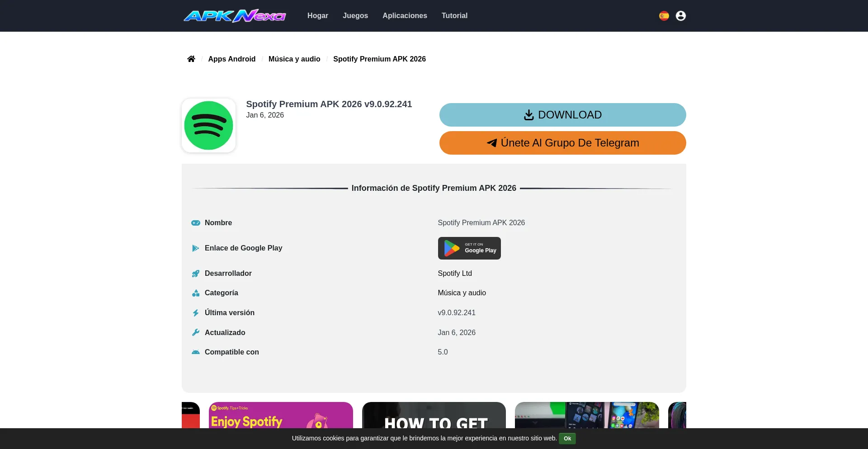
Task: Click the rocket icon beside Desarrollador
Action: (x=195, y=274)
